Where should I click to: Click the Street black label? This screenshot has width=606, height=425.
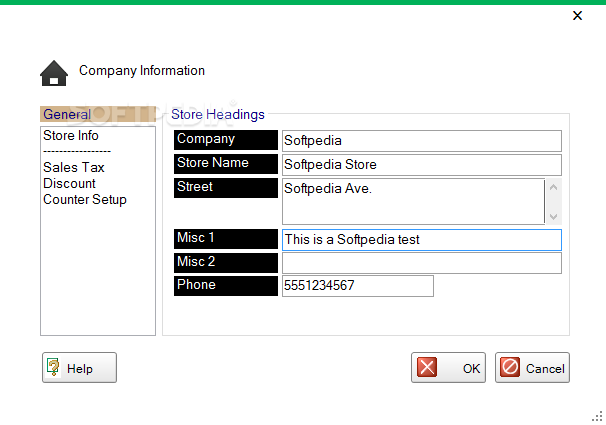click(x=226, y=188)
